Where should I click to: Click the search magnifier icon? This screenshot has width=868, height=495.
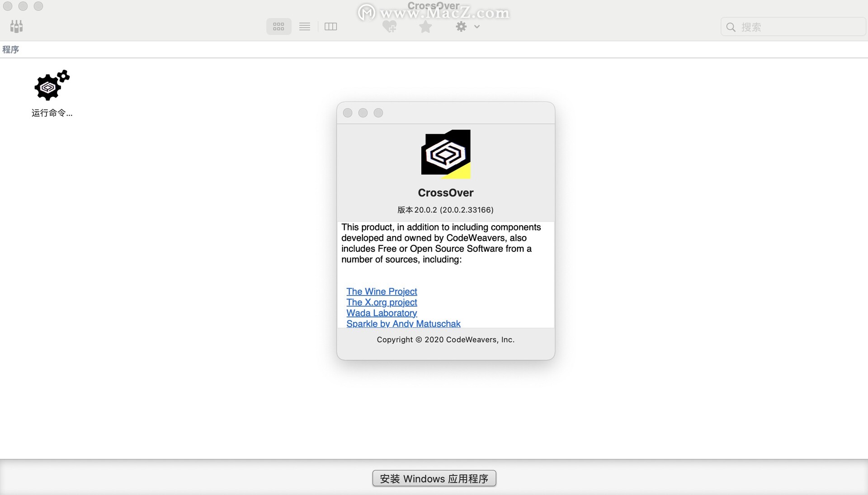coord(731,27)
